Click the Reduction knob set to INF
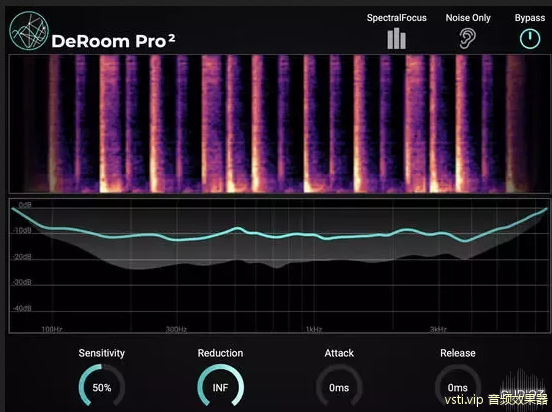Screen dimensions: 552x412 coord(220,386)
